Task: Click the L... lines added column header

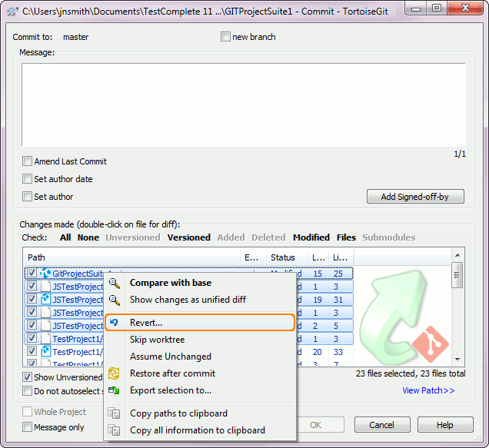Action: pos(318,257)
